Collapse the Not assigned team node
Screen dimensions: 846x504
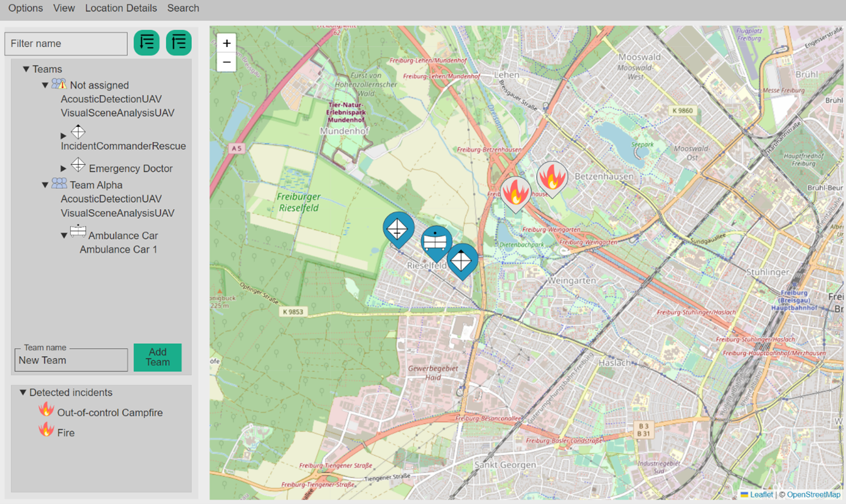pyautogui.click(x=45, y=86)
